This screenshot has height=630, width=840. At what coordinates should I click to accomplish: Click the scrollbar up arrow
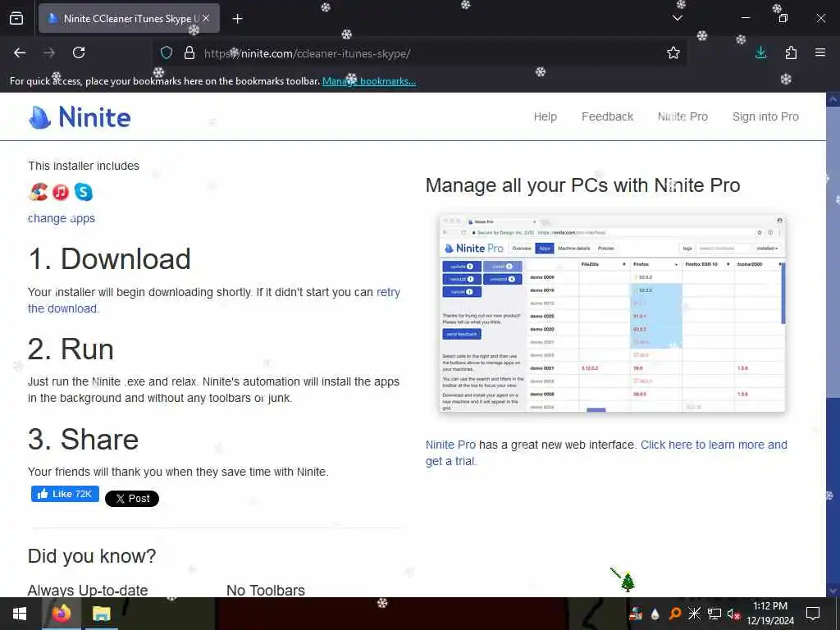tap(833, 99)
